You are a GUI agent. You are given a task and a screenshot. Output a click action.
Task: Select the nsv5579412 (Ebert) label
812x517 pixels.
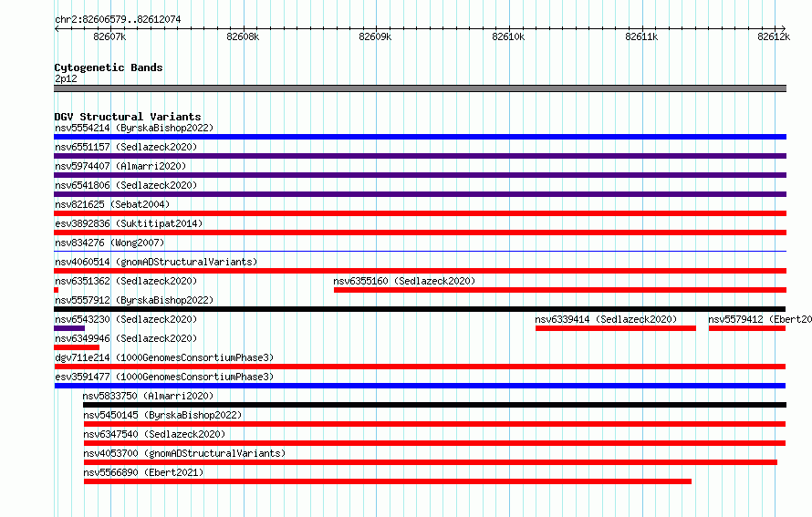[760, 319]
